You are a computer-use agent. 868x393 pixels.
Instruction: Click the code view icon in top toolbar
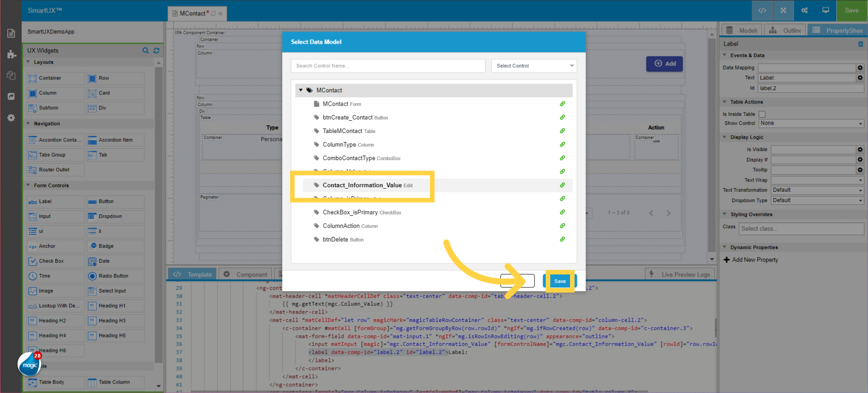(x=762, y=10)
